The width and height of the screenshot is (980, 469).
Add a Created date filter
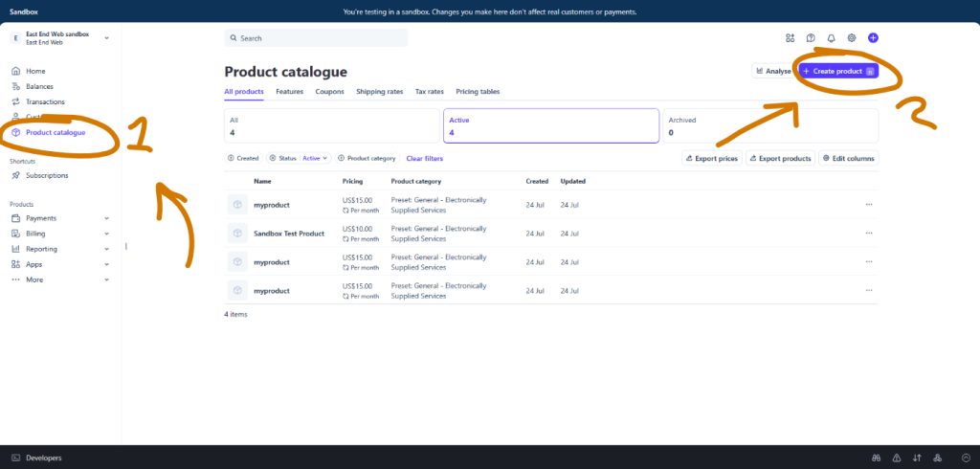(x=243, y=158)
